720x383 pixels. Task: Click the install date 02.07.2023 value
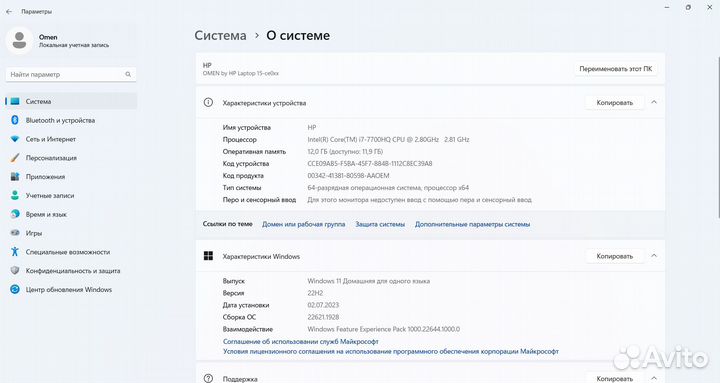[x=323, y=305]
